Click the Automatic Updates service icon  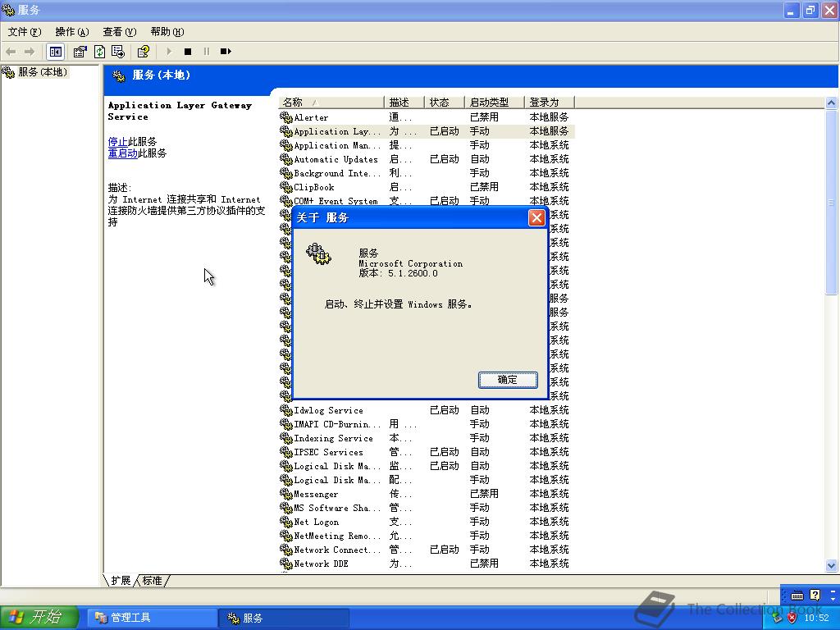pyautogui.click(x=286, y=158)
